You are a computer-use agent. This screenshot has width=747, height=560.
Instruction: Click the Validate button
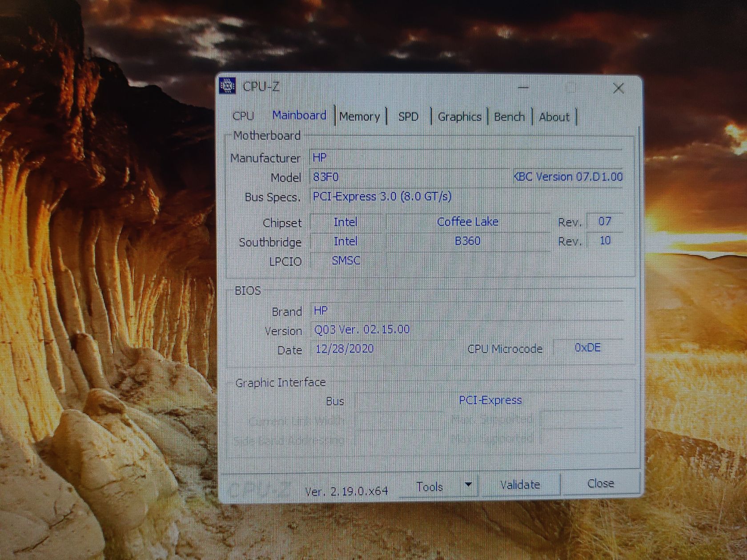pyautogui.click(x=520, y=484)
